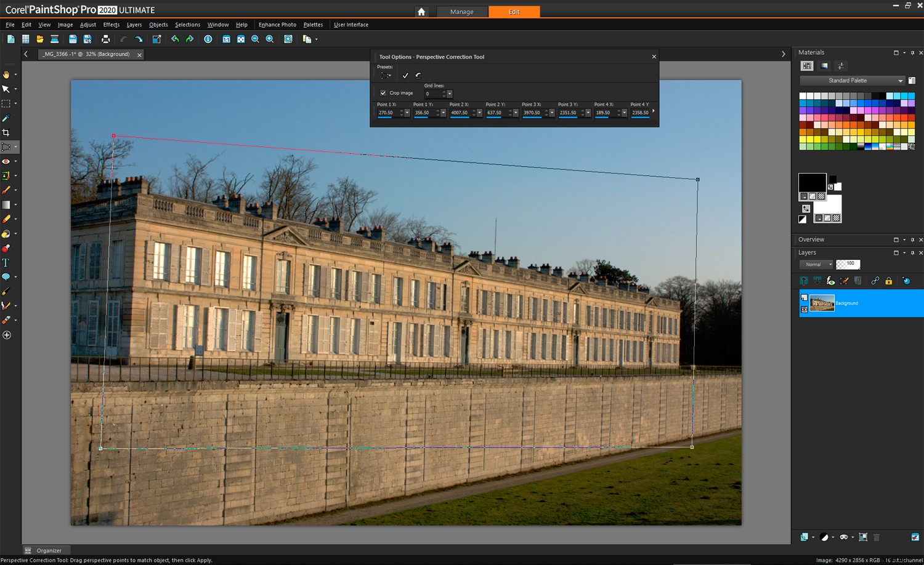924x565 pixels.
Task: Open the Standard Palette dropdown
Action: (852, 80)
